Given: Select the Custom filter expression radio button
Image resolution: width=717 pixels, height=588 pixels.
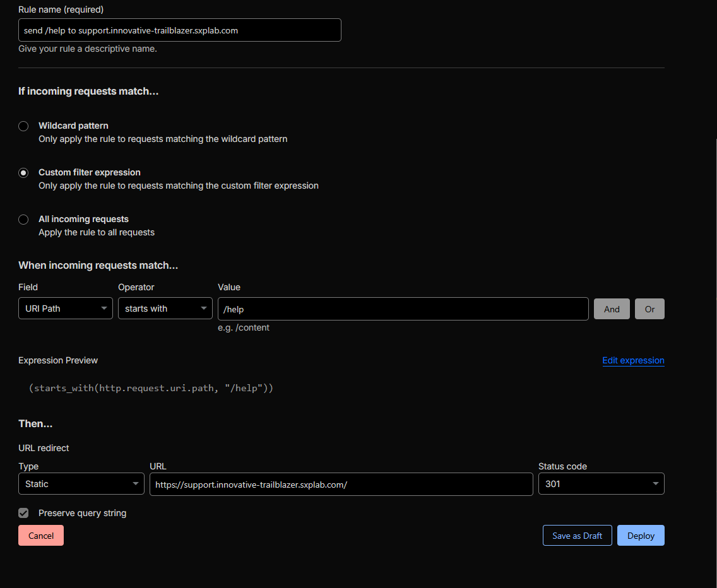Looking at the screenshot, I should tap(23, 173).
